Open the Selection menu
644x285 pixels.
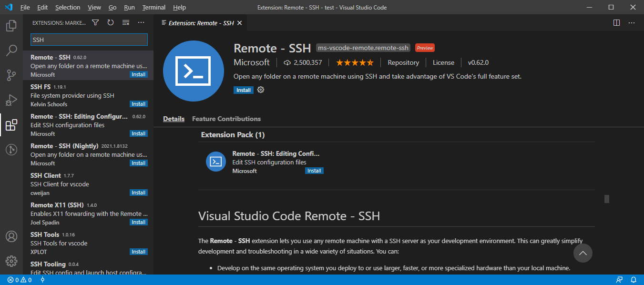coord(68,8)
